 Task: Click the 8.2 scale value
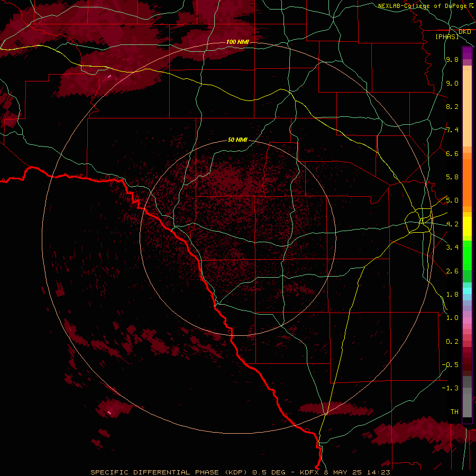[x=452, y=106]
